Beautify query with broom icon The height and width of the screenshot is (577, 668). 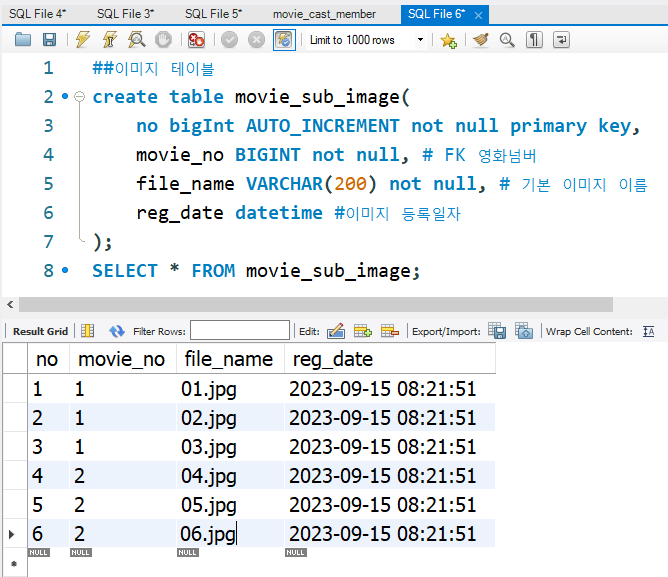pos(481,40)
